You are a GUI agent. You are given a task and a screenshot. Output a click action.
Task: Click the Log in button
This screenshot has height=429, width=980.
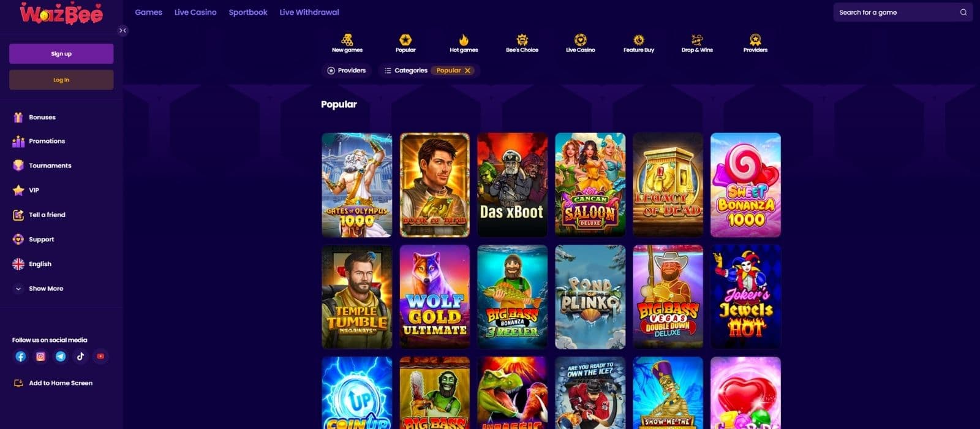pyautogui.click(x=61, y=80)
